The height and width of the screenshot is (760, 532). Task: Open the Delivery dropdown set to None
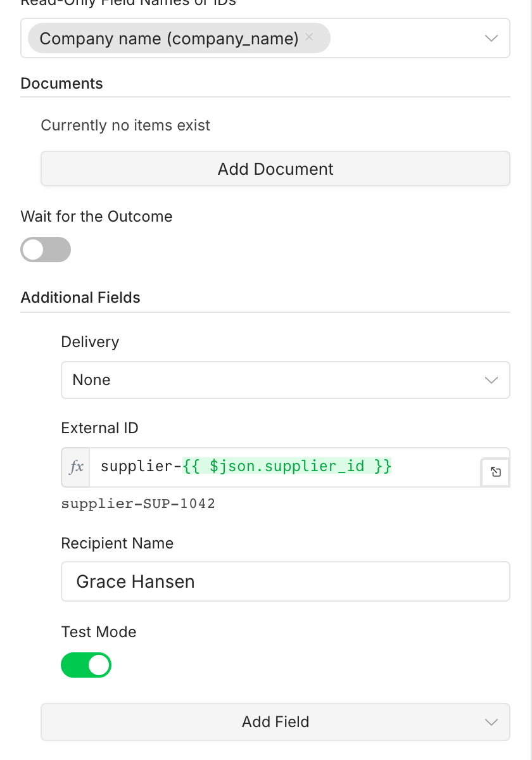pyautogui.click(x=286, y=380)
